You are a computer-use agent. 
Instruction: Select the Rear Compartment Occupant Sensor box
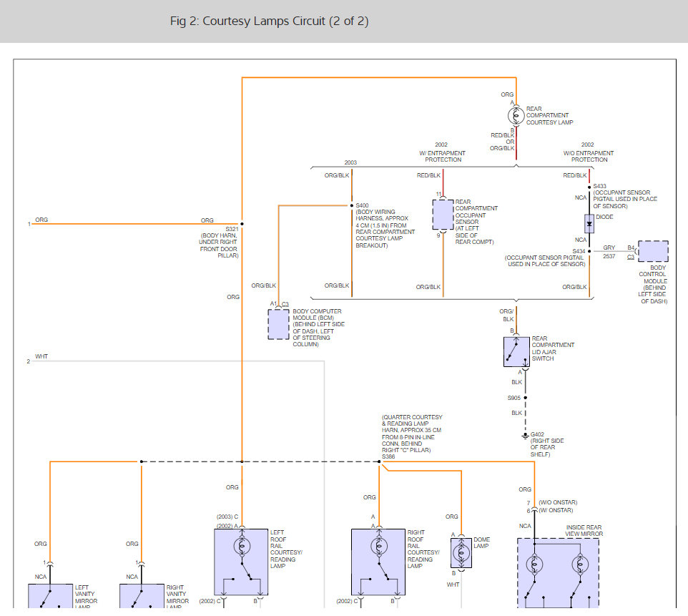click(x=443, y=215)
